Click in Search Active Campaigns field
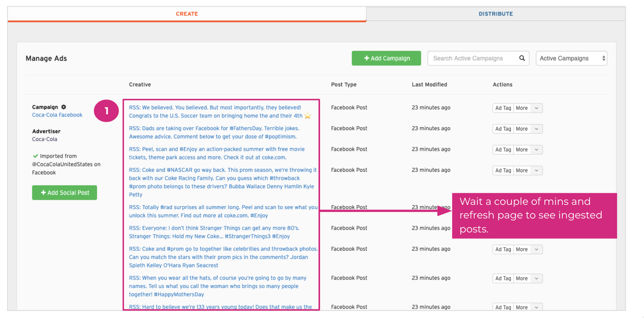The image size is (644, 318). pos(473,58)
